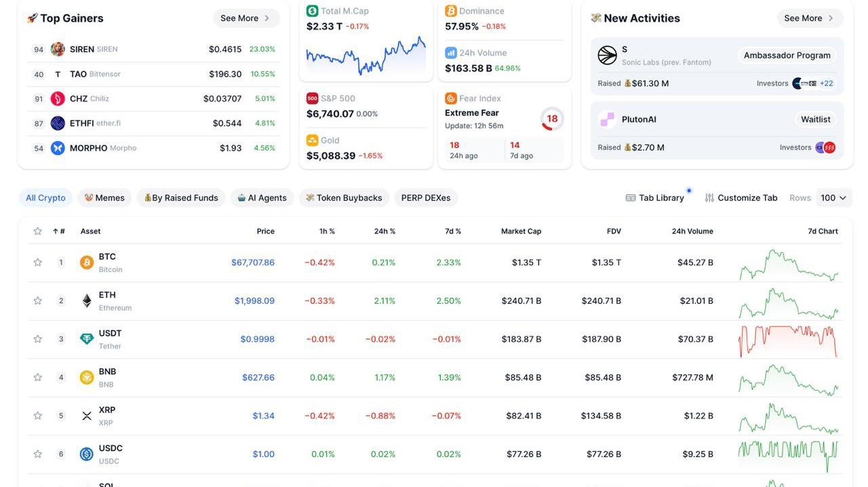Switch to the AI Agents tab
The width and height of the screenshot is (868, 487).
pos(262,198)
